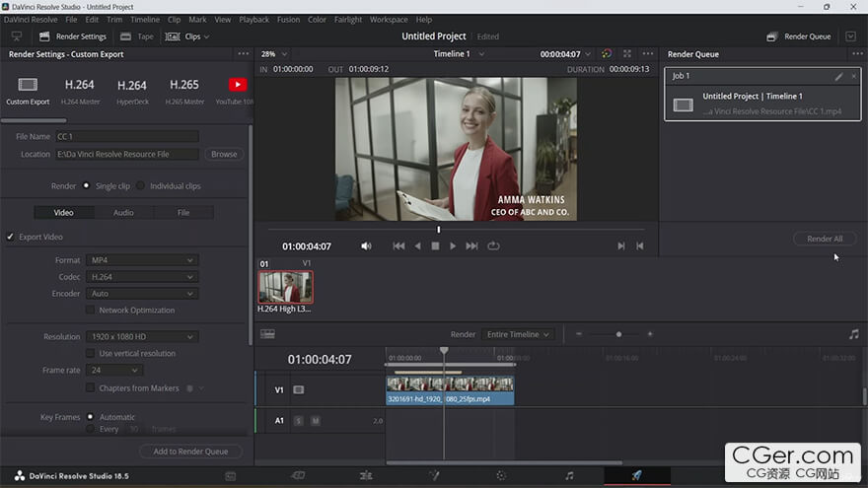
Task: Open the Fairlight menu
Action: [x=347, y=20]
